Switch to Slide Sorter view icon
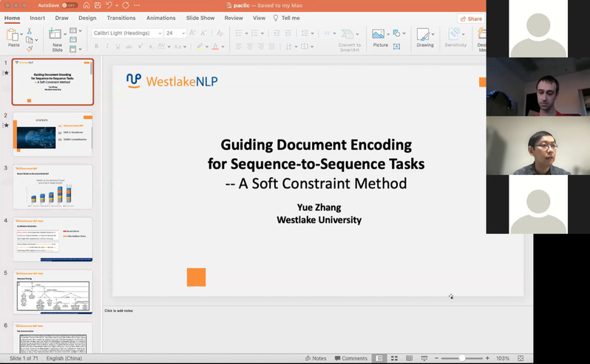The width and height of the screenshot is (590, 364). 394,358
